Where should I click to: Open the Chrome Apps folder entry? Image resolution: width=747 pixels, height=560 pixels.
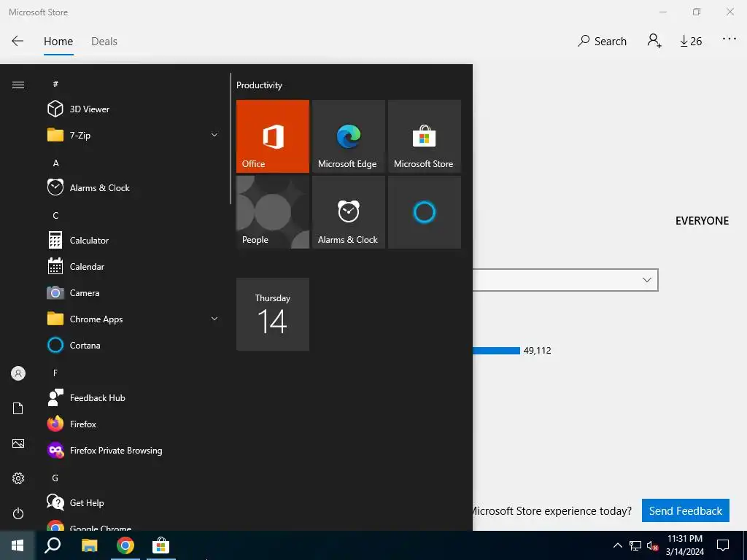[133, 319]
